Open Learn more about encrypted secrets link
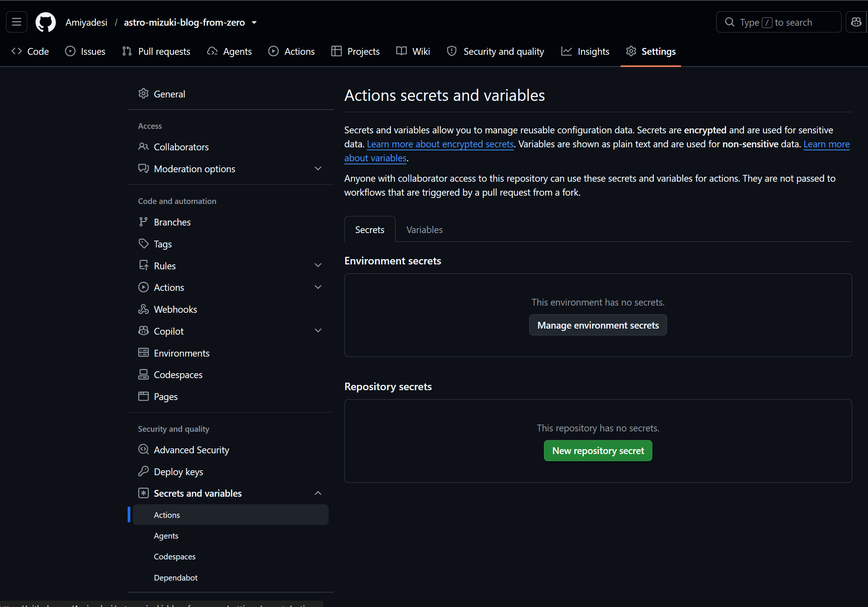Screen dimensions: 868x607 (440, 144)
